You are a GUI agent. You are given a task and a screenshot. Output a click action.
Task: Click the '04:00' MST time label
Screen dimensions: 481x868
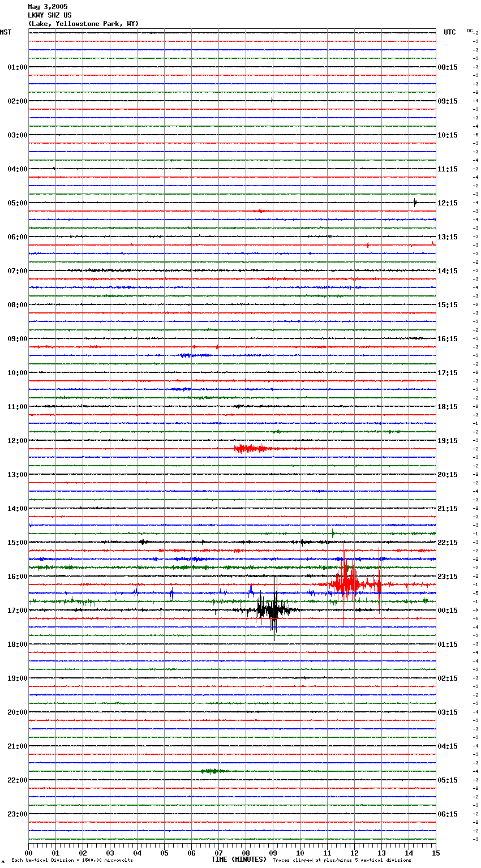(x=17, y=169)
